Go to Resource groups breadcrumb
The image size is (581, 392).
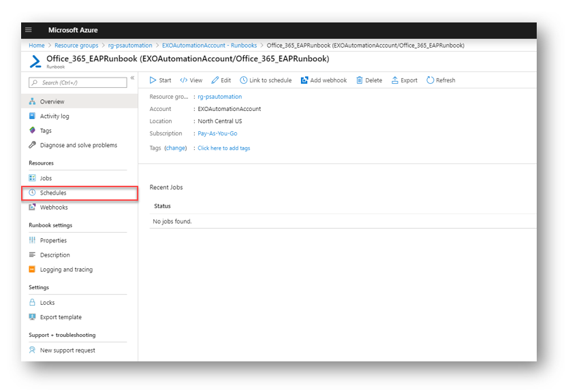[x=76, y=46]
